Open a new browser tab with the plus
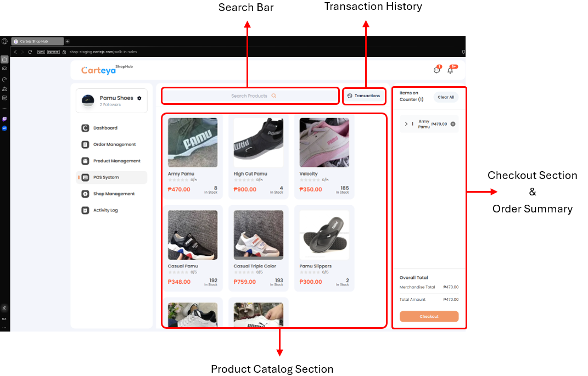The height and width of the screenshot is (376, 588). pyautogui.click(x=67, y=41)
